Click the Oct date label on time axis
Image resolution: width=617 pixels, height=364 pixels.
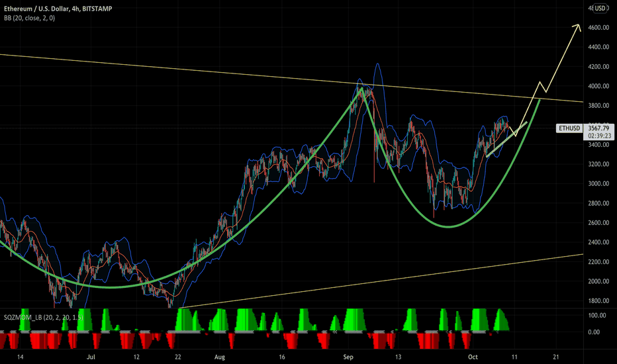(x=473, y=357)
